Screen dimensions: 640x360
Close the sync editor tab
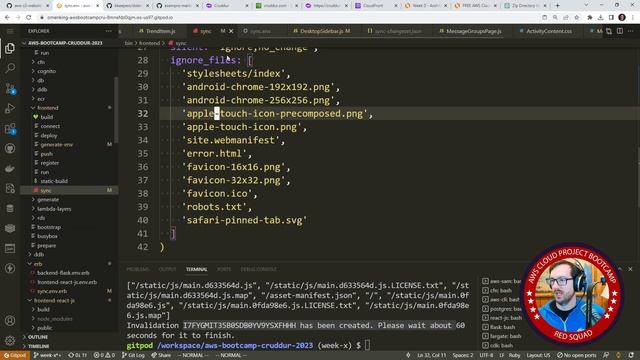point(231,31)
